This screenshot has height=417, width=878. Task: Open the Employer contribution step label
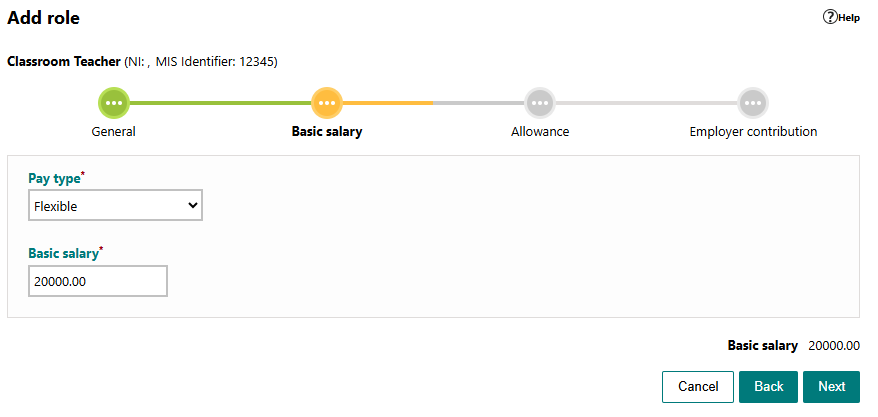pyautogui.click(x=753, y=132)
